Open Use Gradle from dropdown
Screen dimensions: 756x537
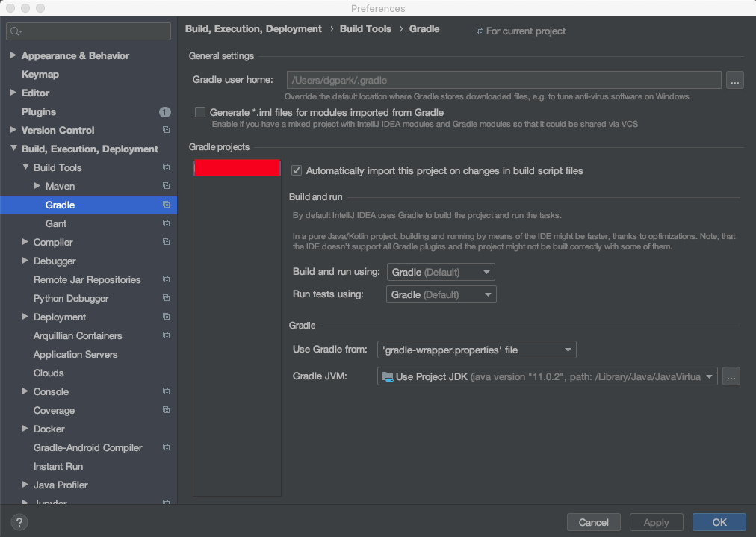click(477, 350)
